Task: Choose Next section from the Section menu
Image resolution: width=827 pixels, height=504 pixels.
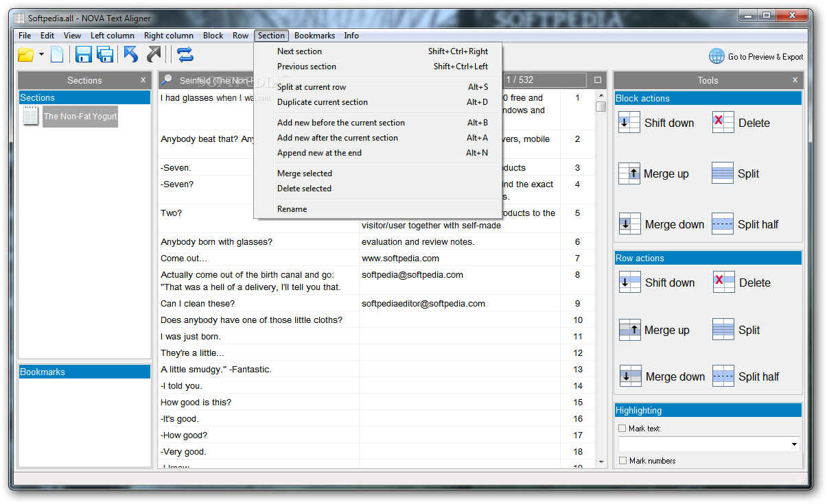Action: pos(378,51)
